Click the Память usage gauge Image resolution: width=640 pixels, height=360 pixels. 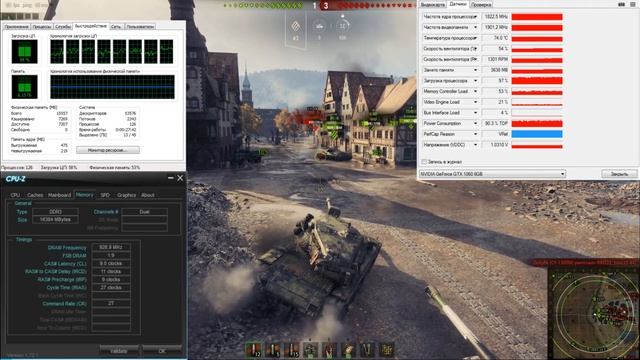(24, 87)
